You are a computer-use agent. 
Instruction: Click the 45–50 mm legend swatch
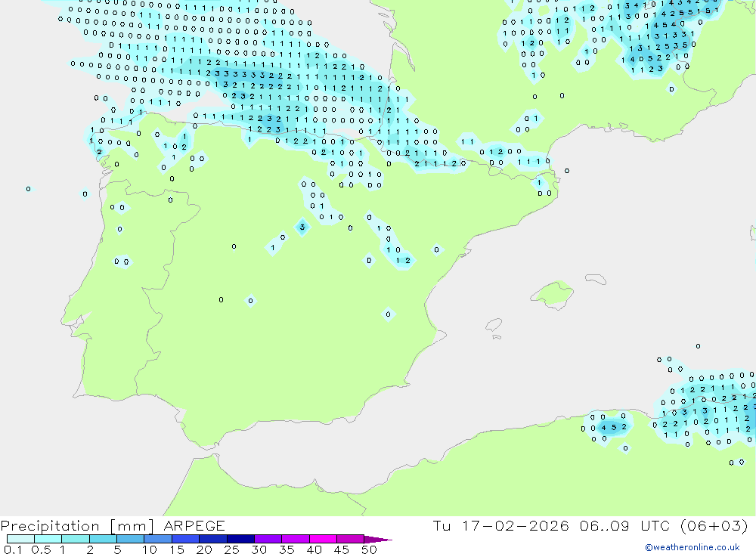point(351,539)
